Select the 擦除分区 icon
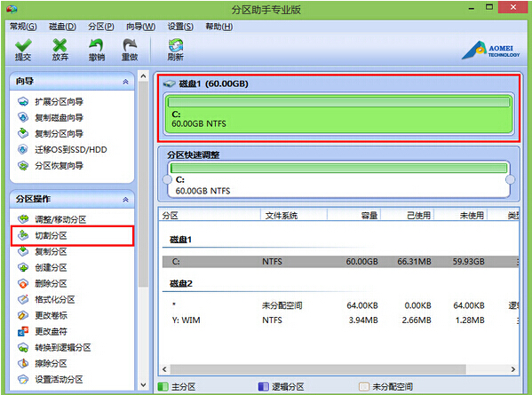532x395 pixels. (23, 363)
